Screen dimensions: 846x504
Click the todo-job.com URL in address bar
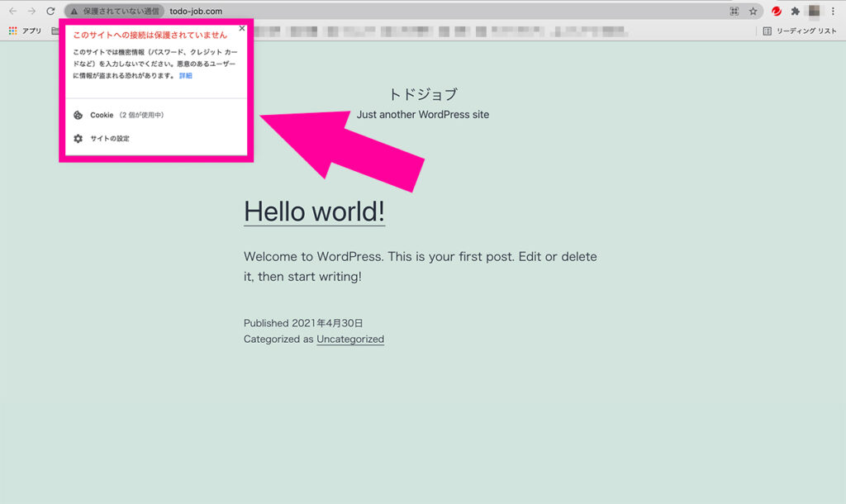pyautogui.click(x=196, y=11)
